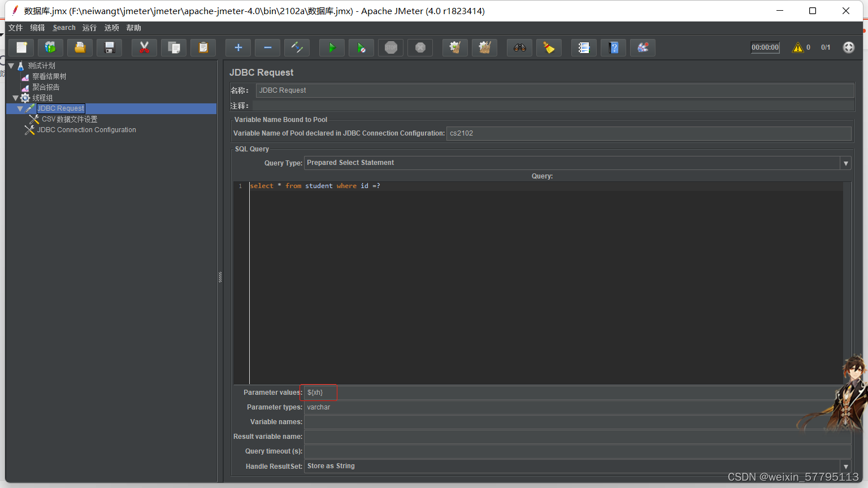868x488 pixels.
Task: Click the Toggle enable/disable icon
Action: 297,48
